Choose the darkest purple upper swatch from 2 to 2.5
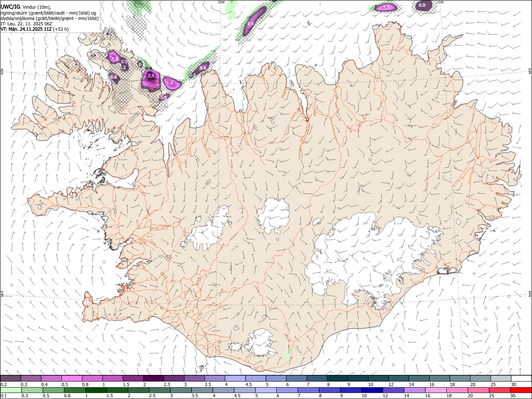Screen dimensions: 532x399 click(x=153, y=378)
